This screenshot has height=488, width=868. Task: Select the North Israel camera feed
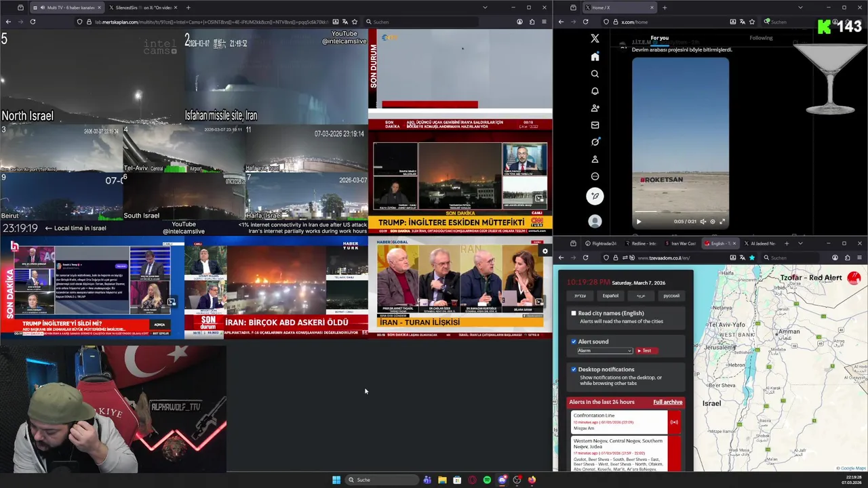click(92, 76)
